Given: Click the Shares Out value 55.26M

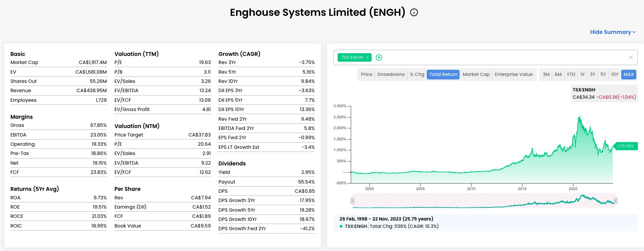Looking at the screenshot, I should [x=98, y=81].
